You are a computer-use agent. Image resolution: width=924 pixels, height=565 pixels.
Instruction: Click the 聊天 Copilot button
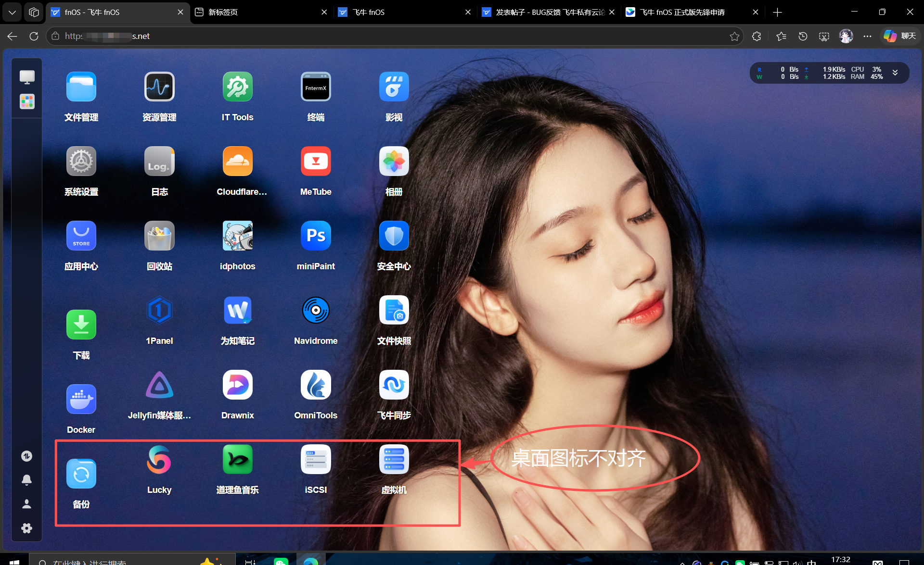coord(900,36)
